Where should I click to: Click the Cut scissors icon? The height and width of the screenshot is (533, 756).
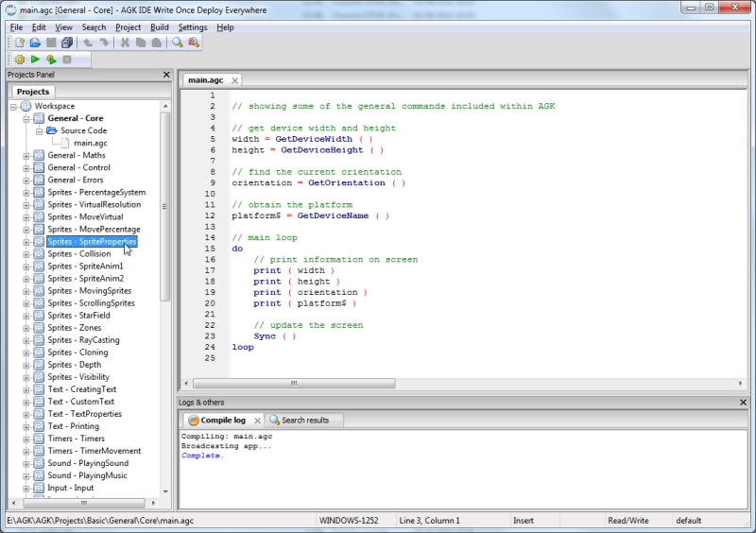(x=125, y=43)
